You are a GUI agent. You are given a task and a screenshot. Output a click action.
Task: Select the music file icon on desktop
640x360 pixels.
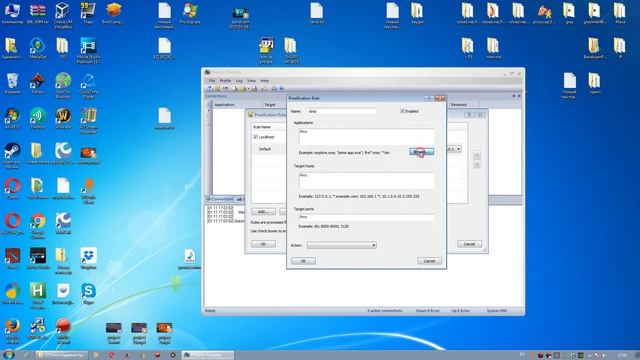[189, 259]
